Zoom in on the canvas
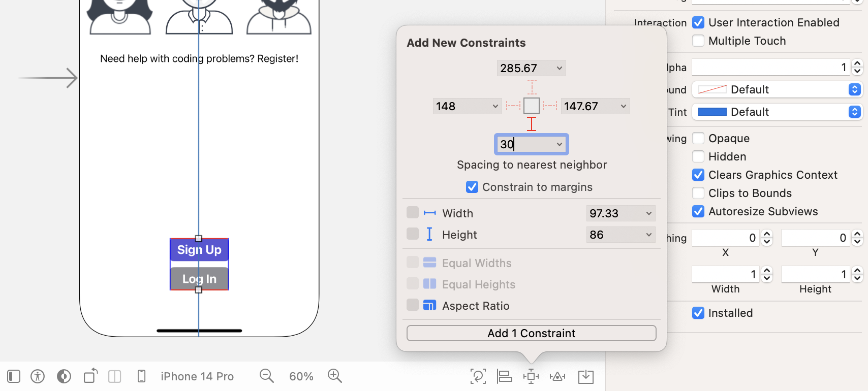868x391 pixels. 335,376
